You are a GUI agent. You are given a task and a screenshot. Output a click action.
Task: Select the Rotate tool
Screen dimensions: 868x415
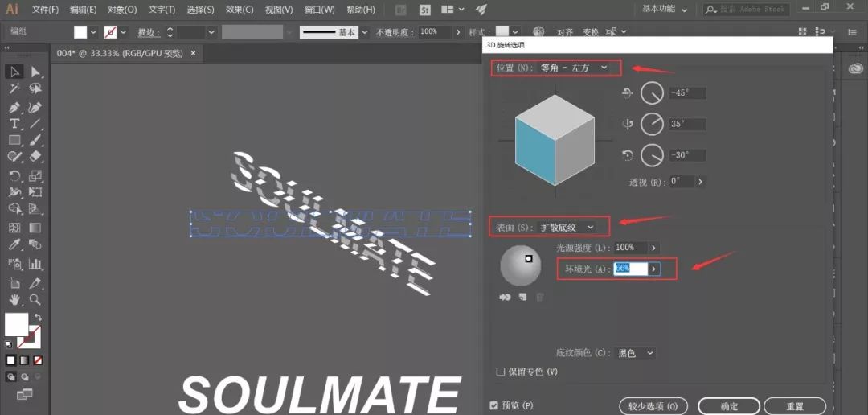coord(14,175)
